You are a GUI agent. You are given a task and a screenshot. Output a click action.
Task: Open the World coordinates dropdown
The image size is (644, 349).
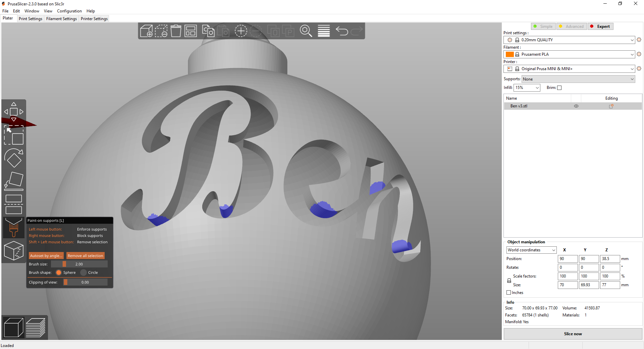click(x=531, y=250)
